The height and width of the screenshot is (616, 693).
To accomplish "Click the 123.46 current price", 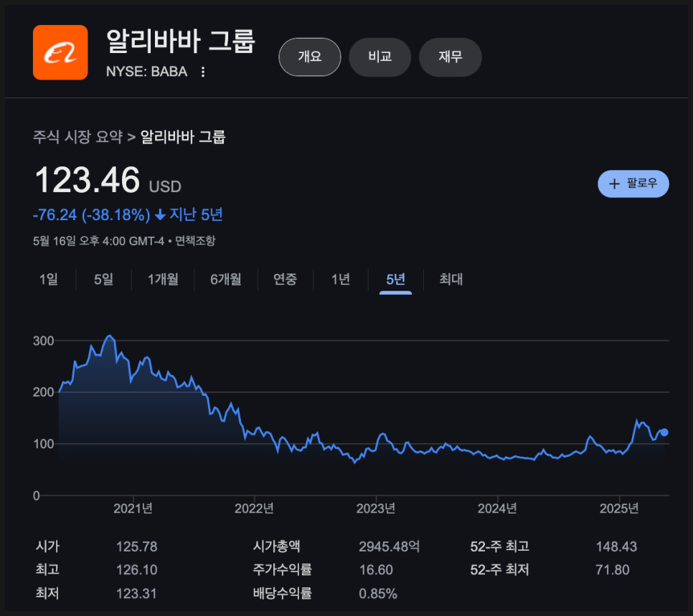I will coord(88,180).
